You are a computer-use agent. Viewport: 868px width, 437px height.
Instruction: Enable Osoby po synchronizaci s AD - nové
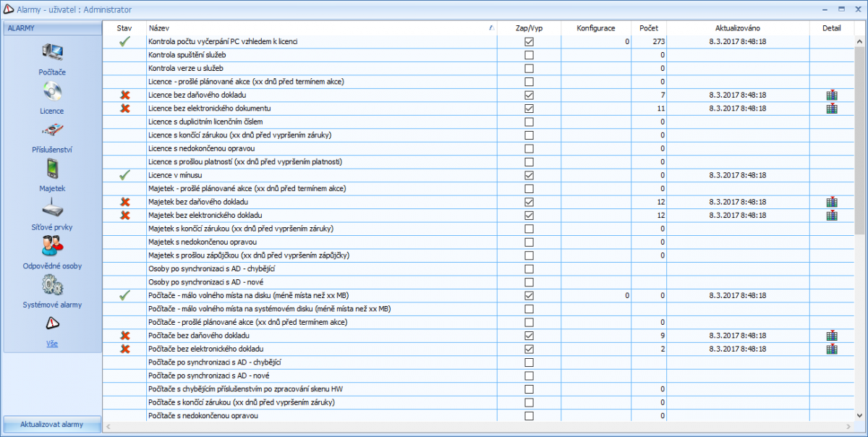[529, 282]
